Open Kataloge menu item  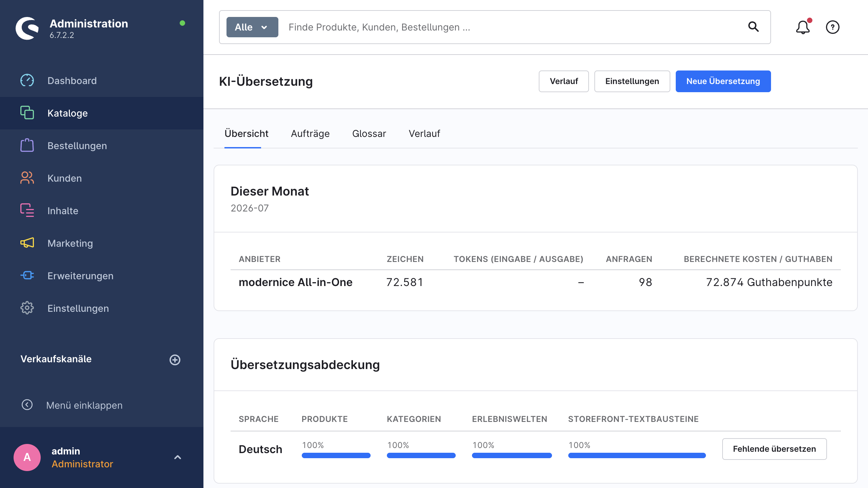[x=102, y=113]
